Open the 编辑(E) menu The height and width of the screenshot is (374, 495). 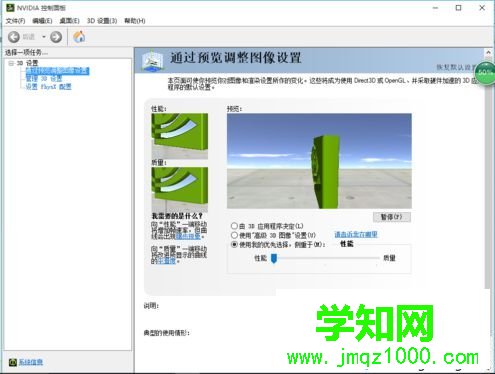pyautogui.click(x=42, y=21)
